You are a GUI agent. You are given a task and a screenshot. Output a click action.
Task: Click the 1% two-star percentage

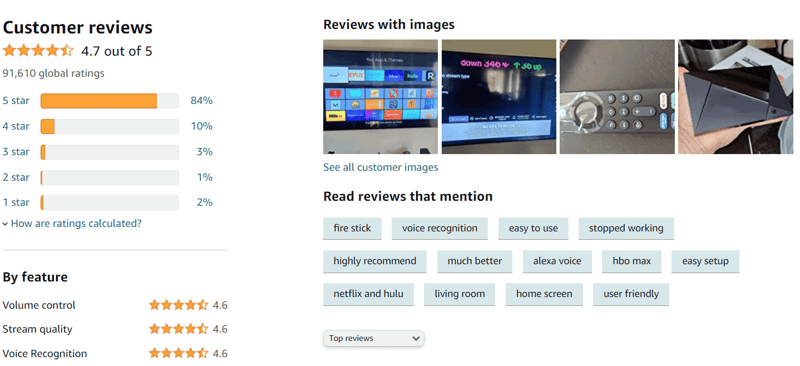point(205,177)
